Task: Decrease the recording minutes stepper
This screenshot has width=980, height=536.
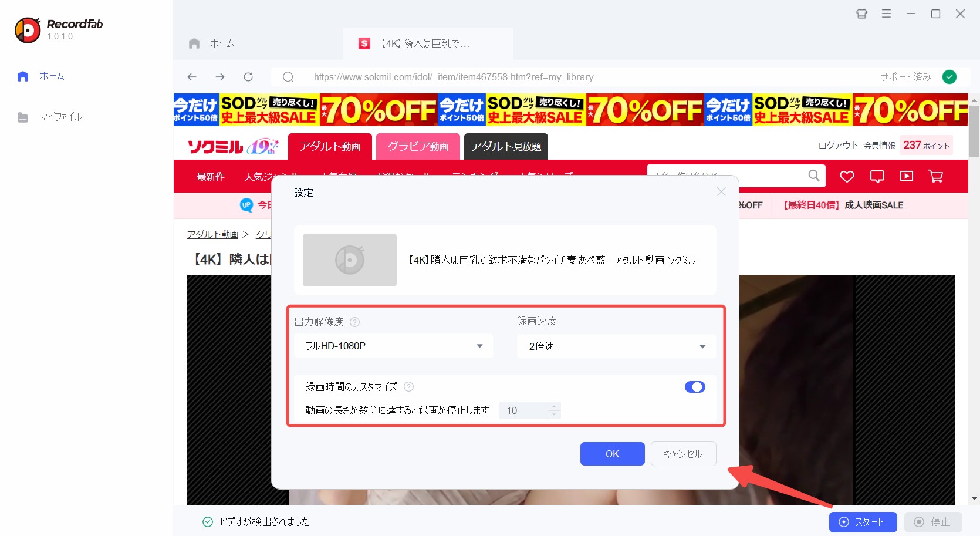Action: (553, 414)
